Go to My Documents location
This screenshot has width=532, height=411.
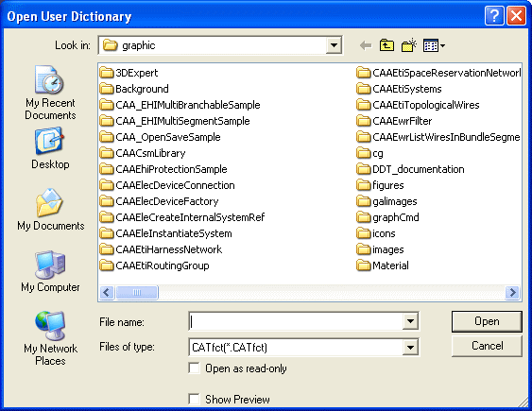pos(50,210)
